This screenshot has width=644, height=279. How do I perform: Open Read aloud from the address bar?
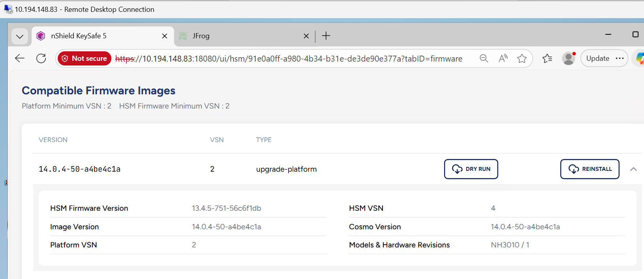503,58
